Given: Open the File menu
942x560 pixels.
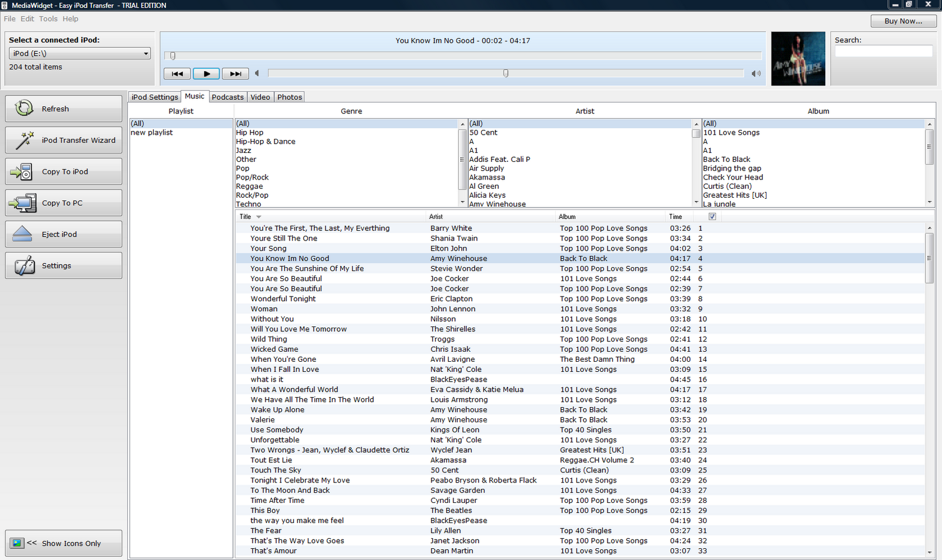Looking at the screenshot, I should coord(10,19).
